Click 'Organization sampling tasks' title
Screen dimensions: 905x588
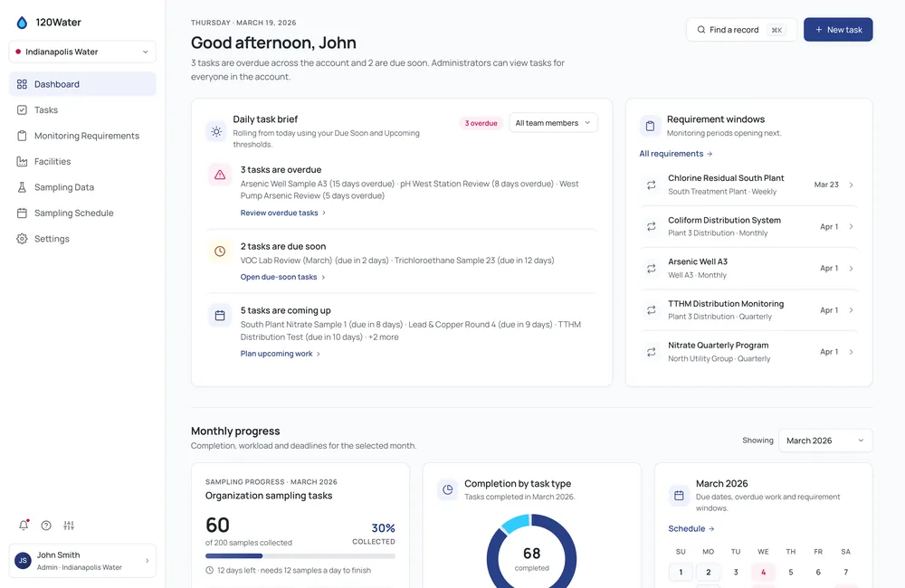tap(269, 496)
